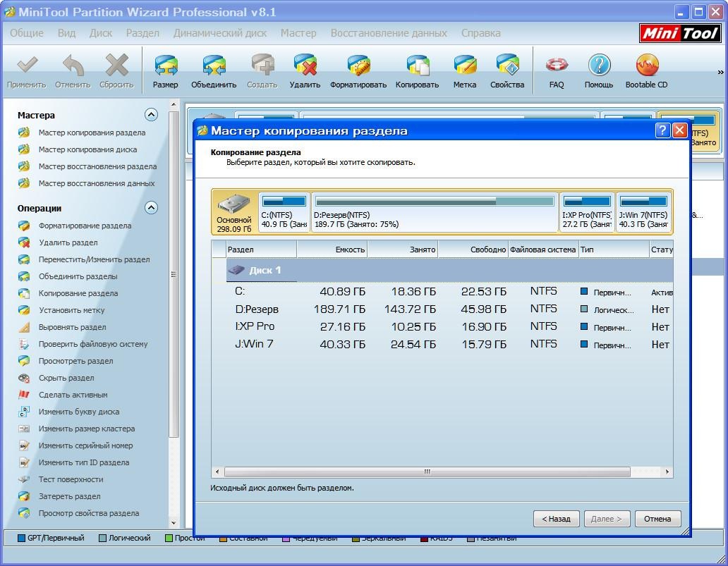
Task: Sort by the Свободно column header
Action: [473, 250]
